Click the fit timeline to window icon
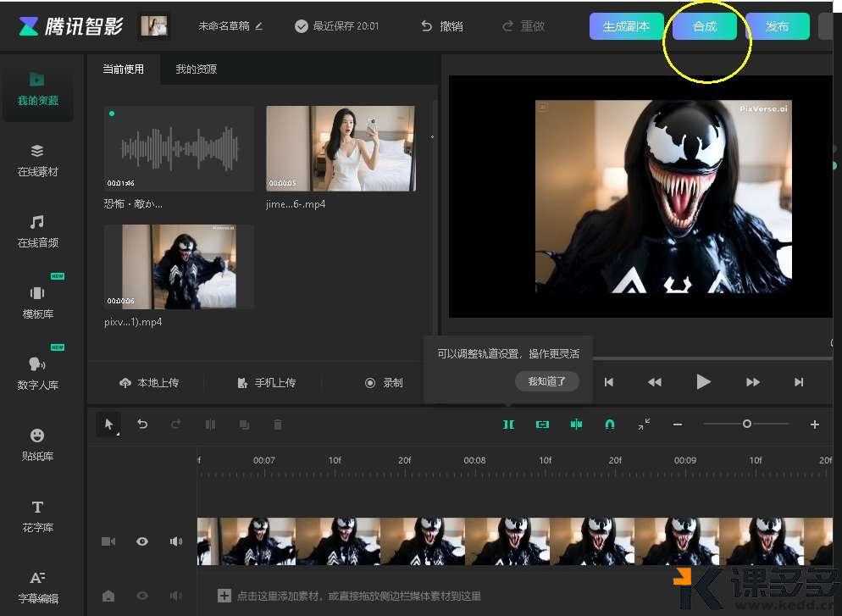 (x=644, y=425)
